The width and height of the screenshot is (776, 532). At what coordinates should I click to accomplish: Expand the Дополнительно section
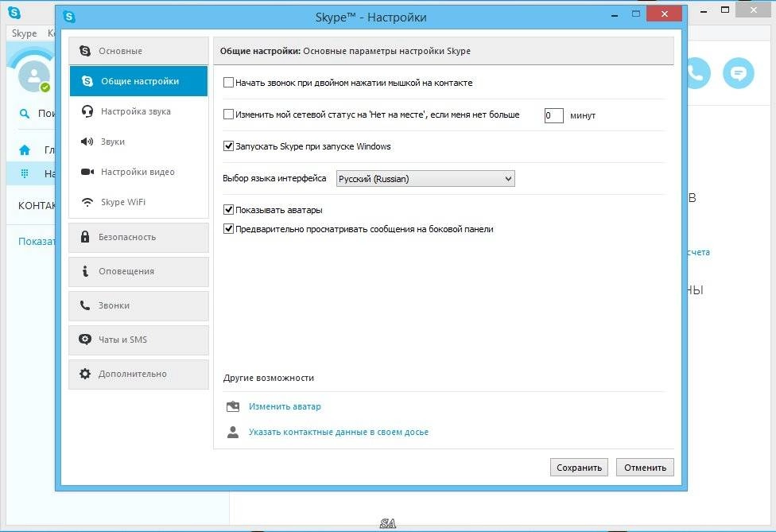pos(138,374)
